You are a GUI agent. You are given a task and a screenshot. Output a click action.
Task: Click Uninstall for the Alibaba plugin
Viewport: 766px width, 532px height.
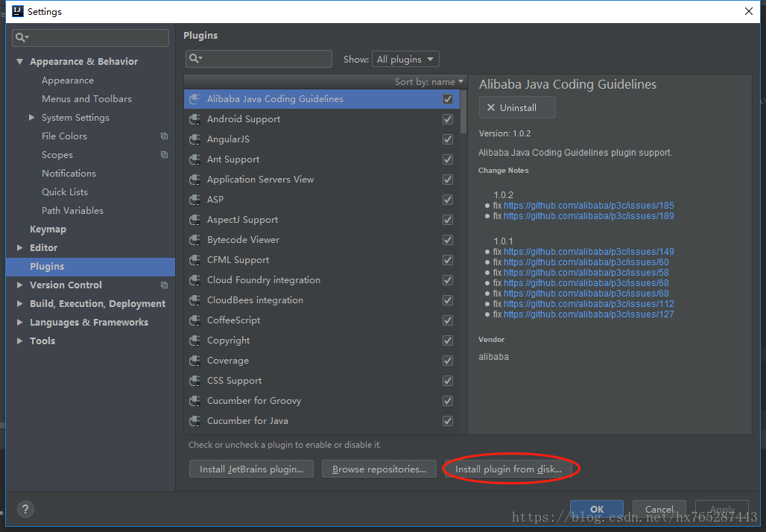[x=517, y=107]
